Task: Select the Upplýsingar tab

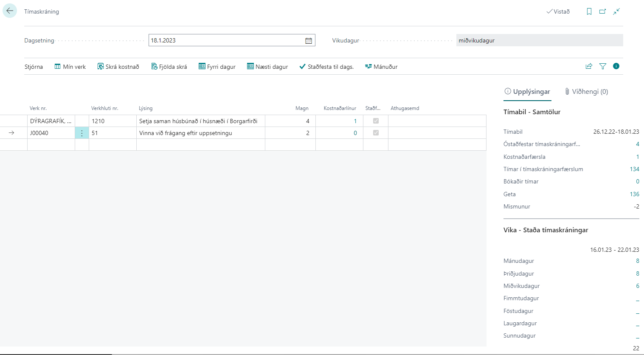Action: tap(527, 92)
